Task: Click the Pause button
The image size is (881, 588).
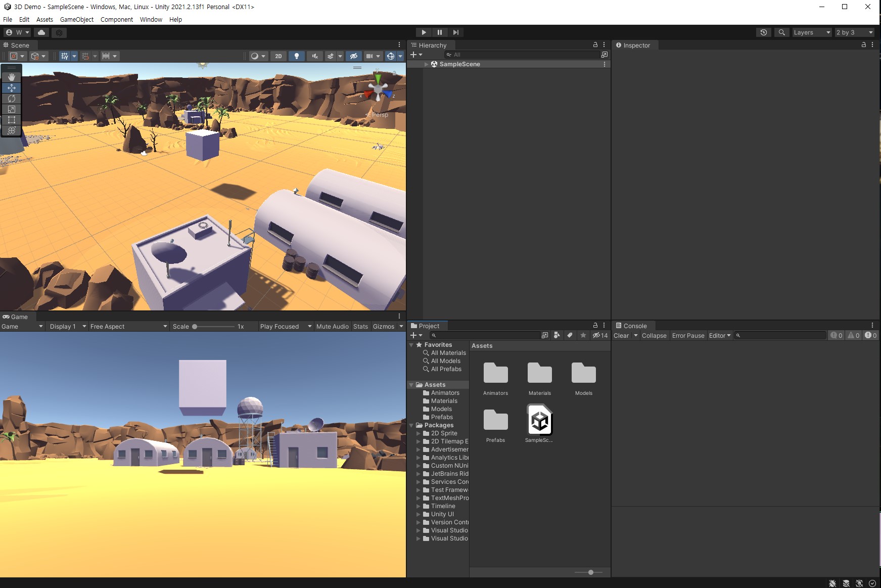Action: 440,32
